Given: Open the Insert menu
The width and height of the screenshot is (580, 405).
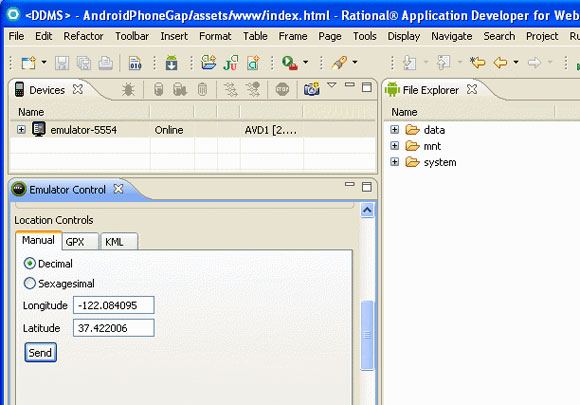Looking at the screenshot, I should 174,36.
